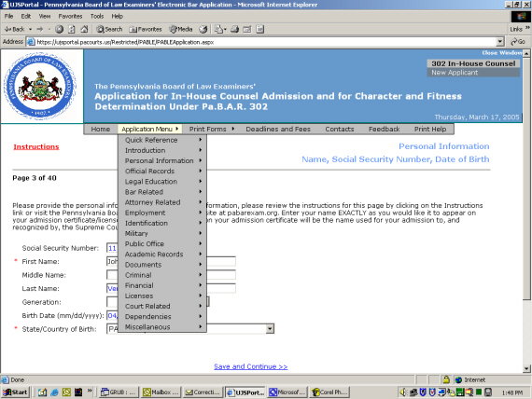Open History toolbar icon

(203, 29)
